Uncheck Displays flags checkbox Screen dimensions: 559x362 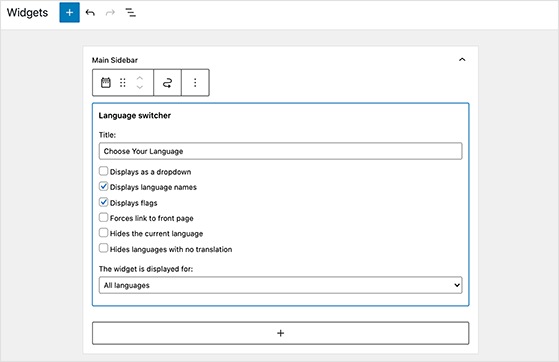click(103, 202)
